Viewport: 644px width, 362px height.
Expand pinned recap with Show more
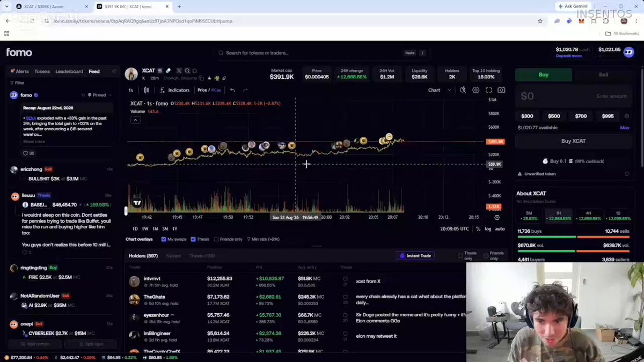[34, 142]
